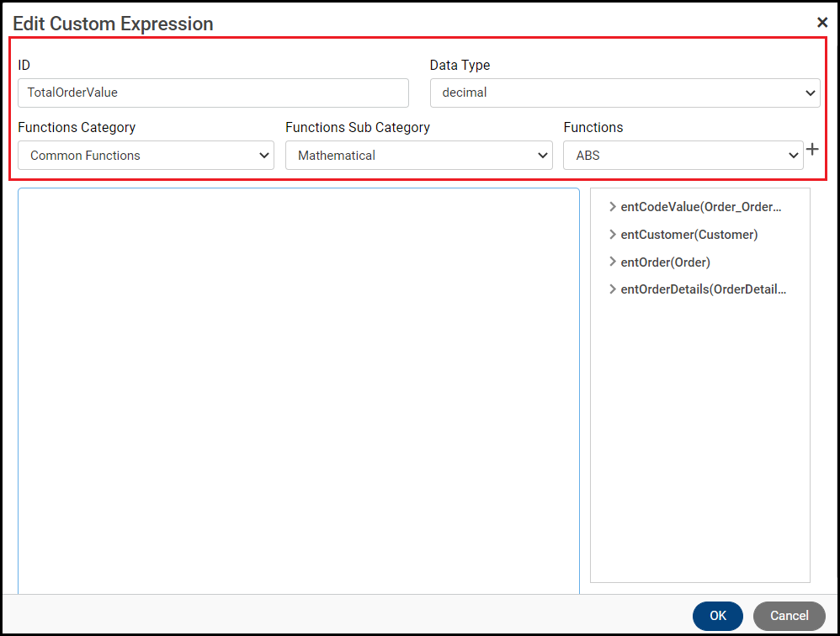Click the ID field with TotalOrderValue

213,93
